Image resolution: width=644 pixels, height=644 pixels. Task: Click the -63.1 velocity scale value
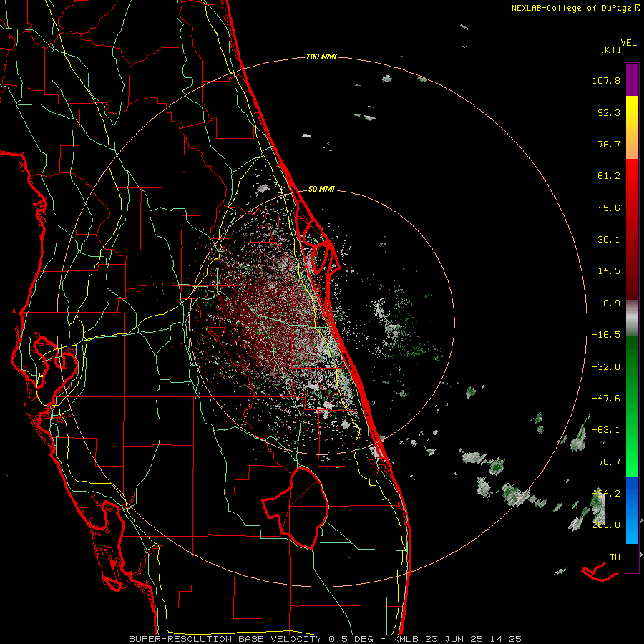(x=606, y=430)
